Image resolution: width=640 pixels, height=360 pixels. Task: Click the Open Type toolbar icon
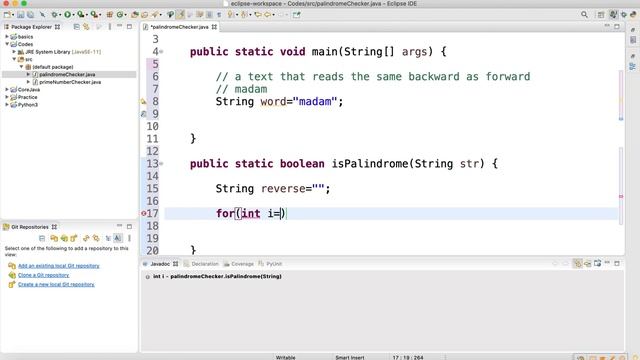pyautogui.click(x=134, y=15)
